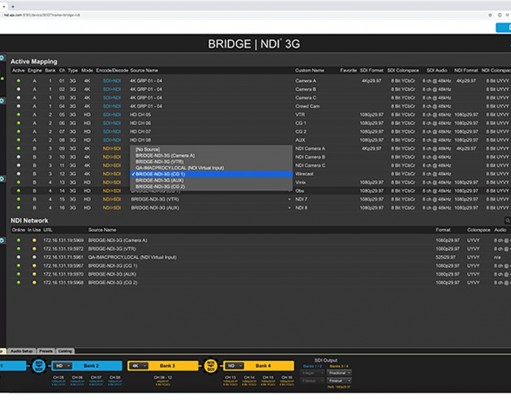Select BRIDGE-NDI-3G (Camera A) from dropdown list
Screen dimensions: 511x400
pos(211,156)
